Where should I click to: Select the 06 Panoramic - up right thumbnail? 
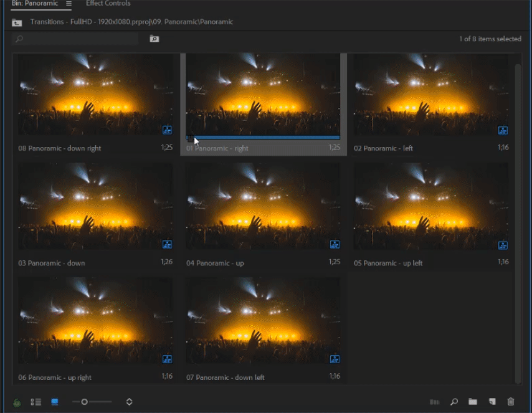point(95,320)
